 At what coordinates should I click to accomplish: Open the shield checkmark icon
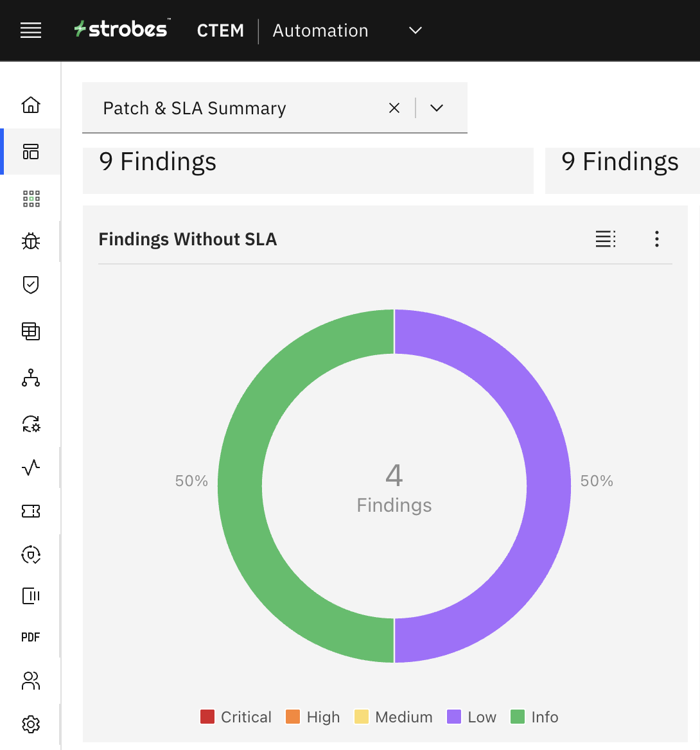tap(31, 284)
